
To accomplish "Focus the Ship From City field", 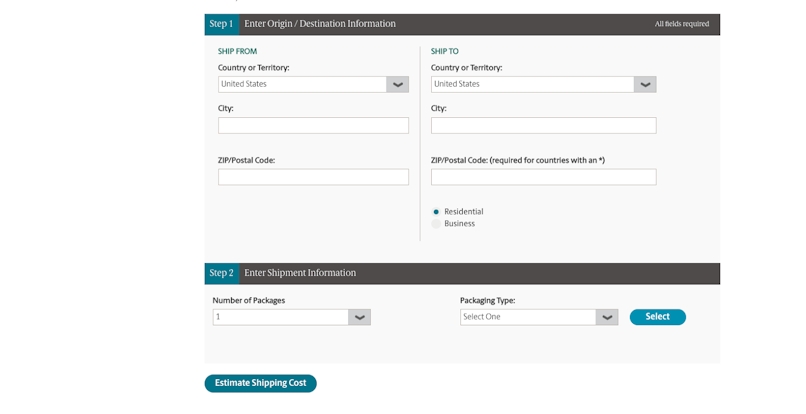I will coord(313,126).
